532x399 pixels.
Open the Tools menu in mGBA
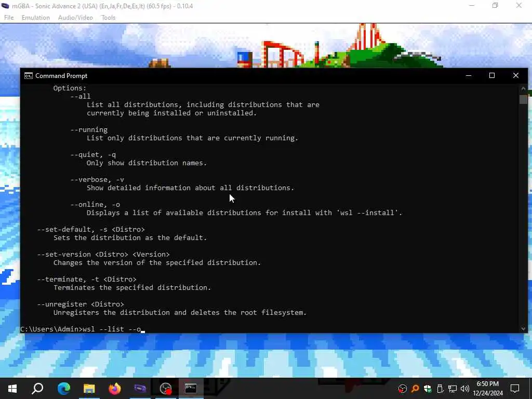[x=108, y=18]
